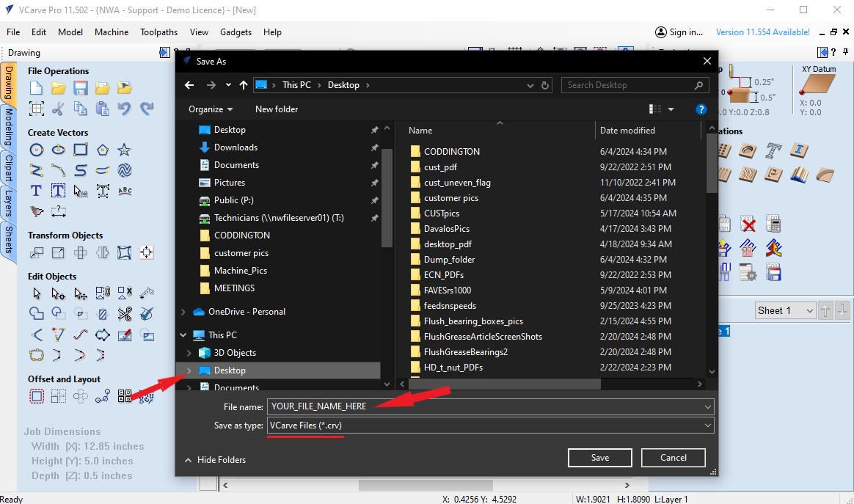Click the Offset Vectors icon

pyautogui.click(x=36, y=396)
